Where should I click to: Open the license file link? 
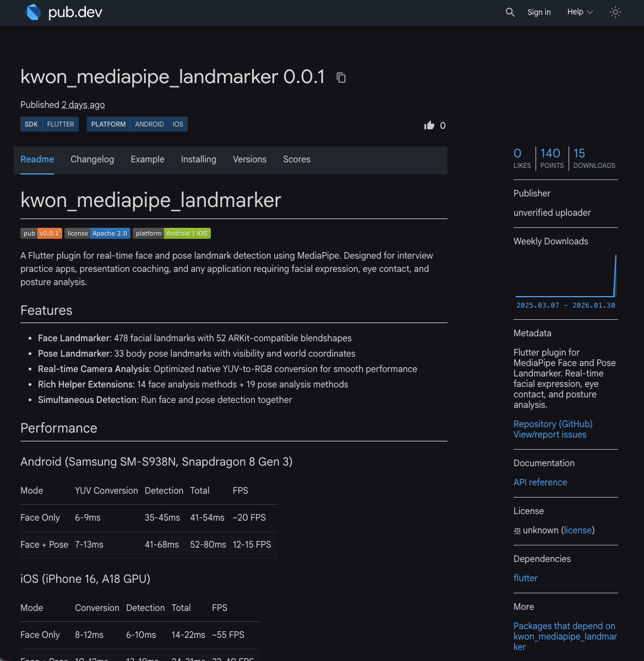[578, 530]
